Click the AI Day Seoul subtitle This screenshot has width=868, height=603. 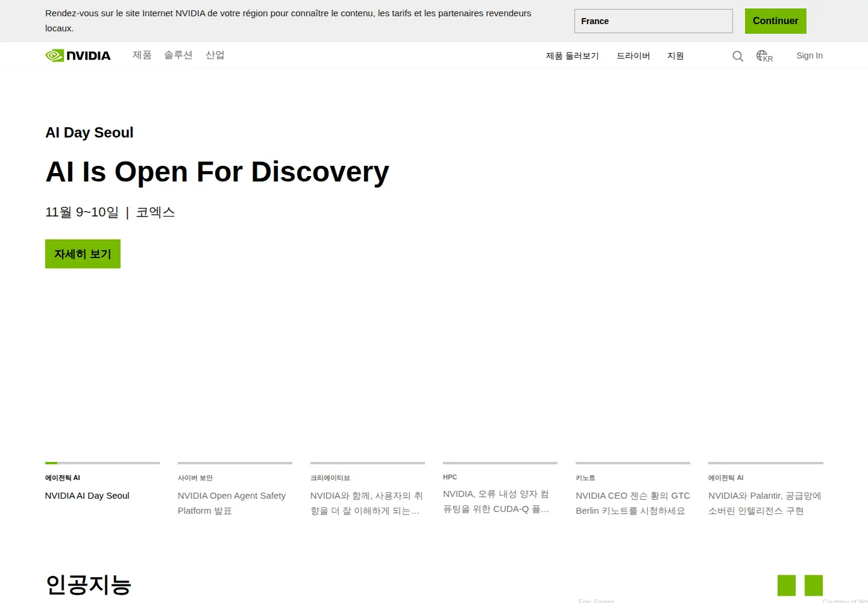tap(89, 133)
